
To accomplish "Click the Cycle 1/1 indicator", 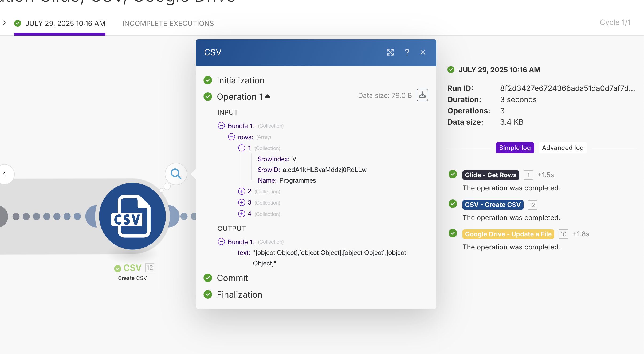I will (x=615, y=22).
